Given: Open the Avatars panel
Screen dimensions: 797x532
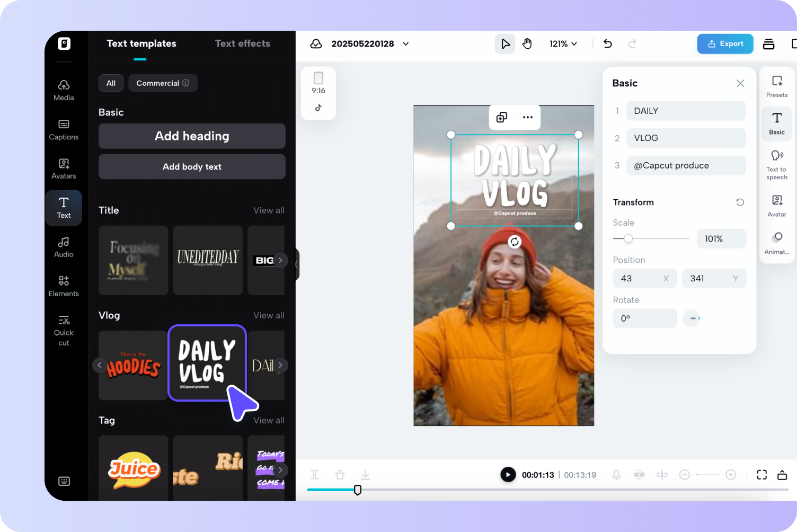Looking at the screenshot, I should pos(64,168).
